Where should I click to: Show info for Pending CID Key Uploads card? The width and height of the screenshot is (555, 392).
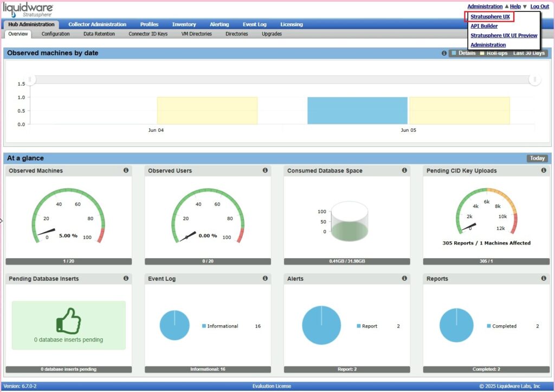543,170
